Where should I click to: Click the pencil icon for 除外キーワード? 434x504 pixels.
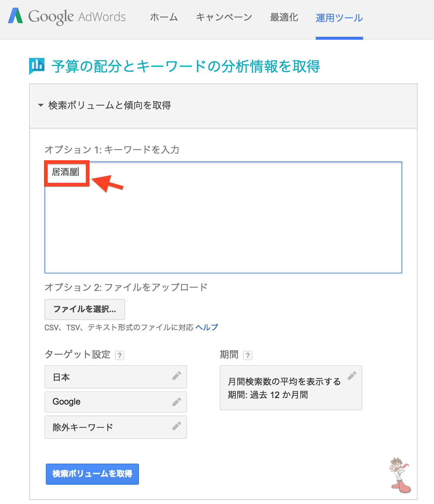coord(177,426)
